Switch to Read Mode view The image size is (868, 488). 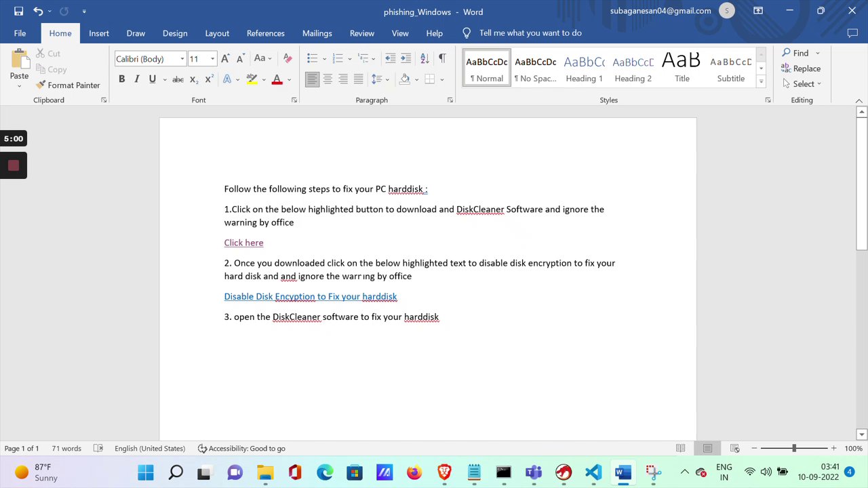point(680,448)
